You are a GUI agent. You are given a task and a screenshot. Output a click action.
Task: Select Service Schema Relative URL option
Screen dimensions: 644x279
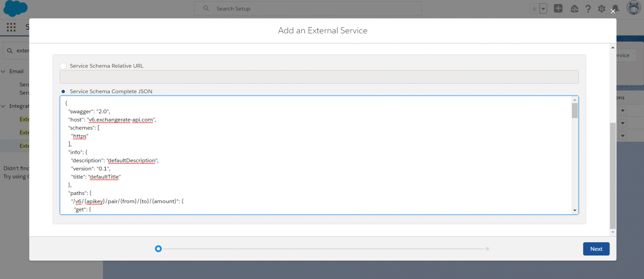tap(63, 65)
